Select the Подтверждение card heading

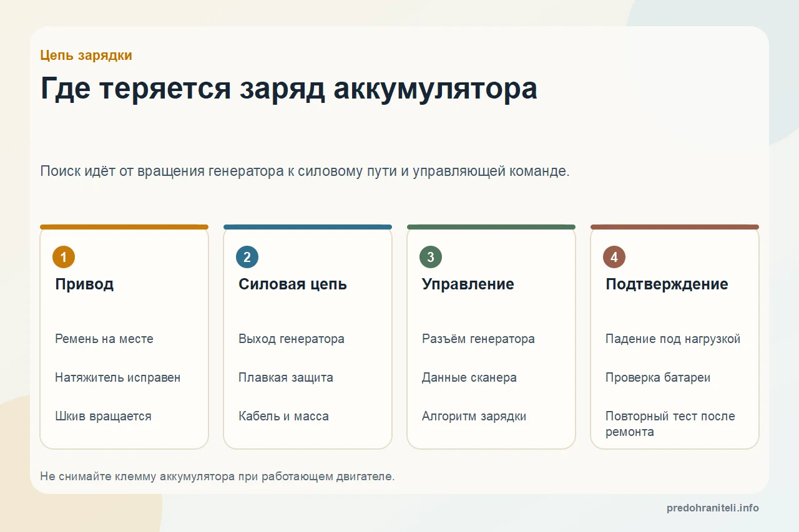tap(667, 284)
